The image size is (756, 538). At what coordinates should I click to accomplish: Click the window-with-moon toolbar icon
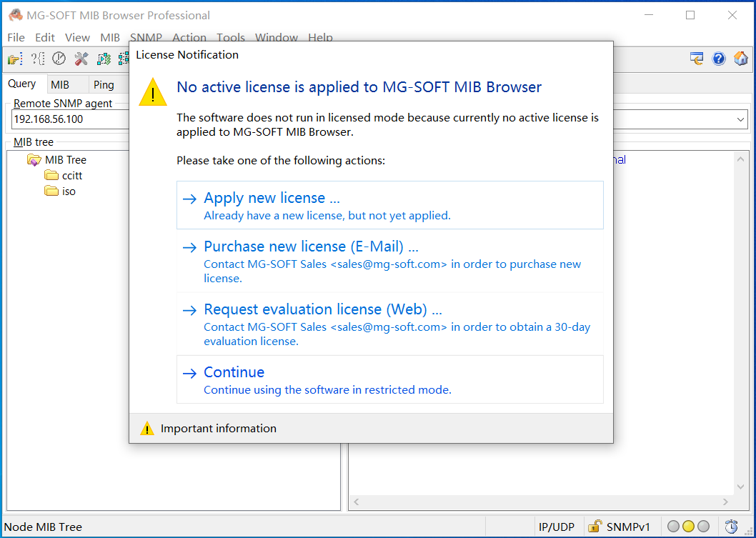[x=696, y=58]
